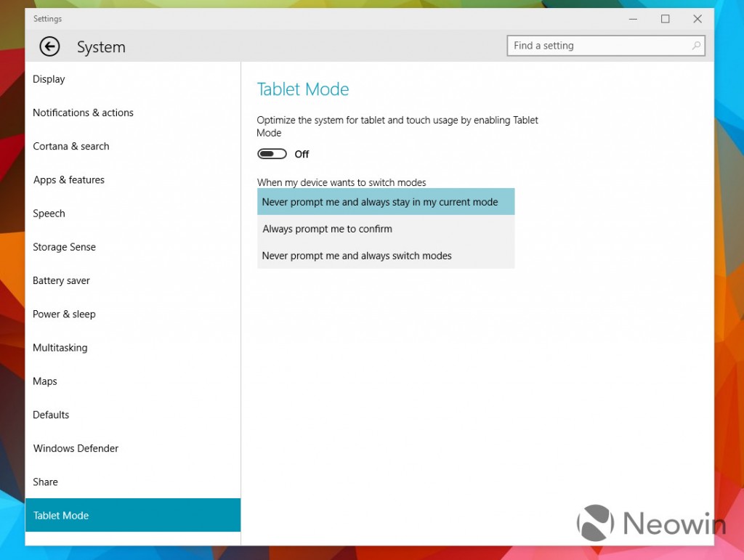Go to Speech settings
The width and height of the screenshot is (744, 560).
coord(49,213)
